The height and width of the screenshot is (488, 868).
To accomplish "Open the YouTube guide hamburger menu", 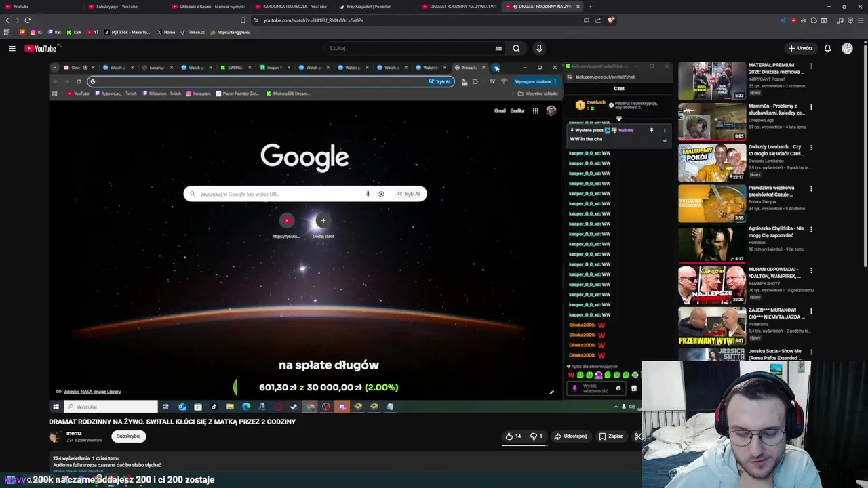I will click(12, 48).
